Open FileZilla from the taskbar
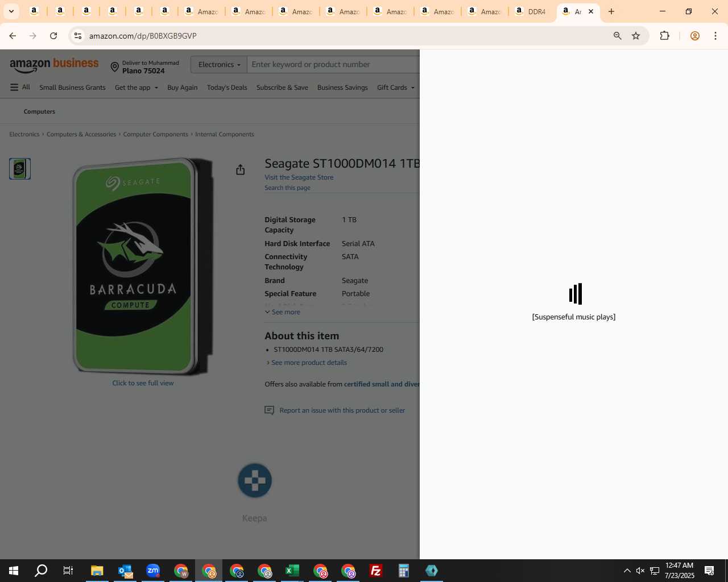The height and width of the screenshot is (582, 728). tap(376, 571)
